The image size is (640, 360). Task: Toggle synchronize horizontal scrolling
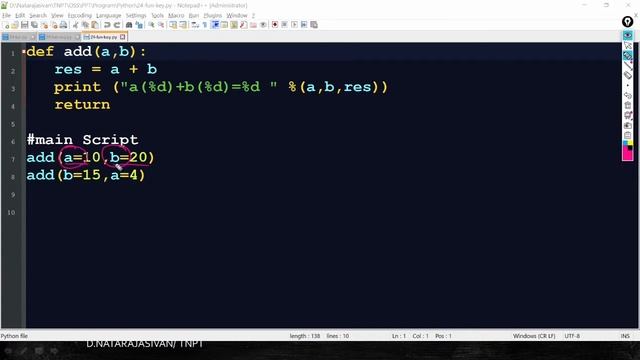(x=183, y=25)
